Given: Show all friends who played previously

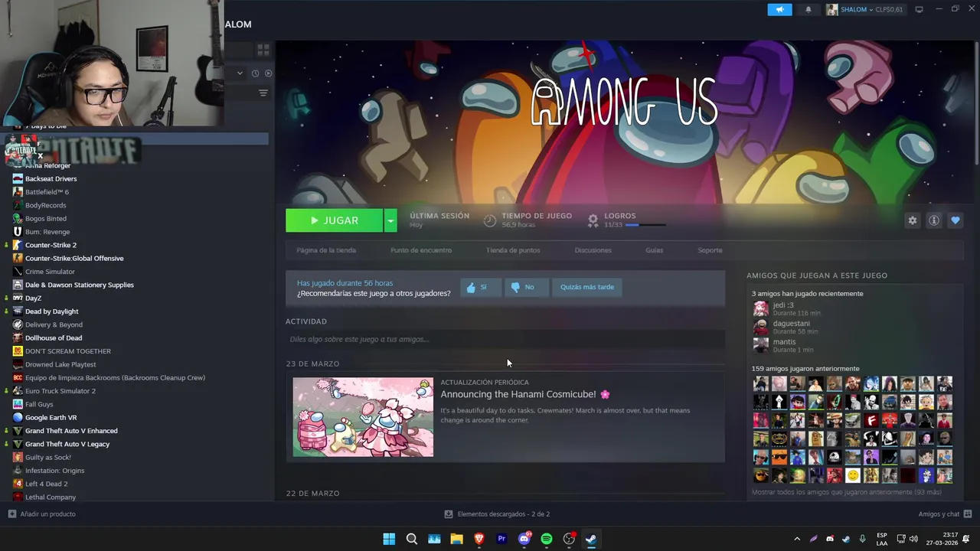Looking at the screenshot, I should [x=847, y=492].
